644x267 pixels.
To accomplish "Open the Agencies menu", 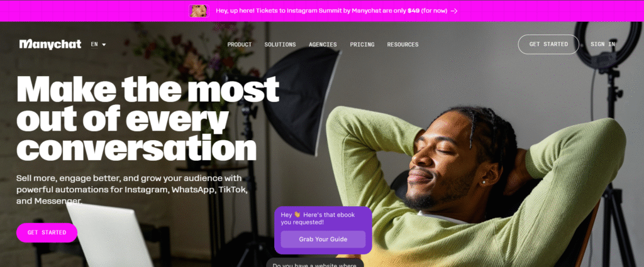I will coord(323,45).
